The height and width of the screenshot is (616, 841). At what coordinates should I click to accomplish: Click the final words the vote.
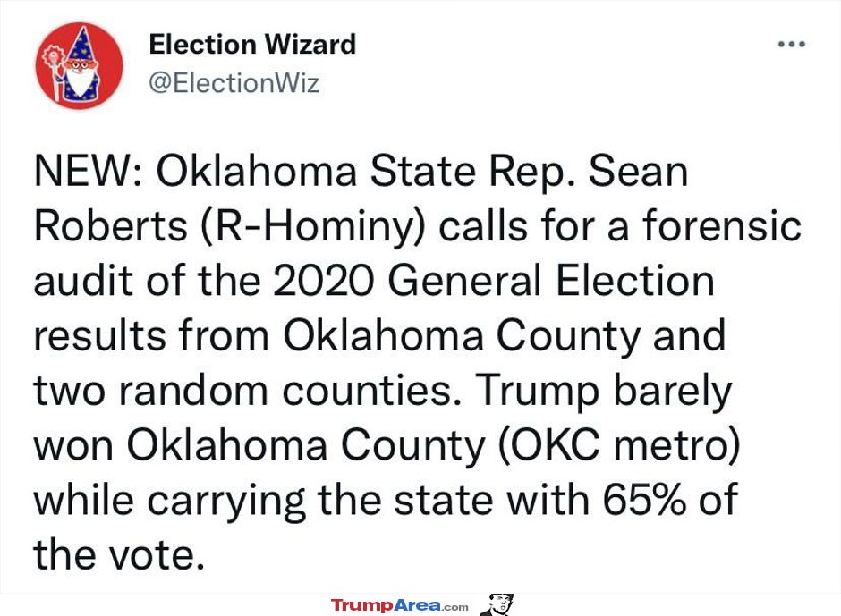point(119,554)
